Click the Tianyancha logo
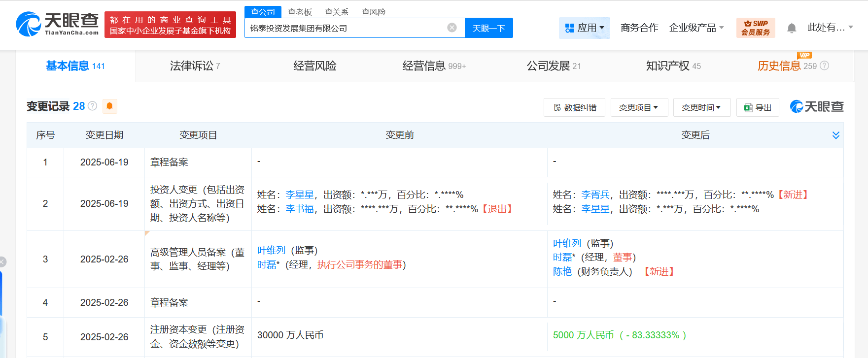The image size is (868, 358). pos(57,24)
